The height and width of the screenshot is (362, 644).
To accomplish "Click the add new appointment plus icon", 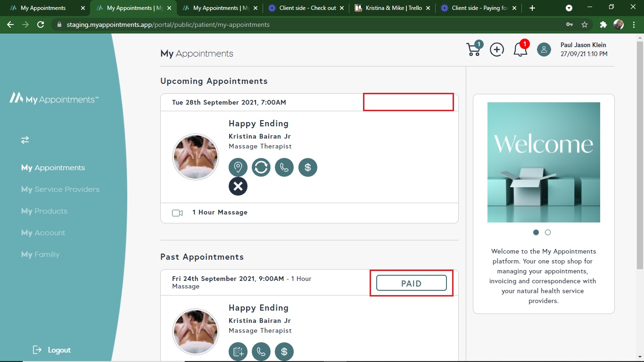I will click(497, 49).
